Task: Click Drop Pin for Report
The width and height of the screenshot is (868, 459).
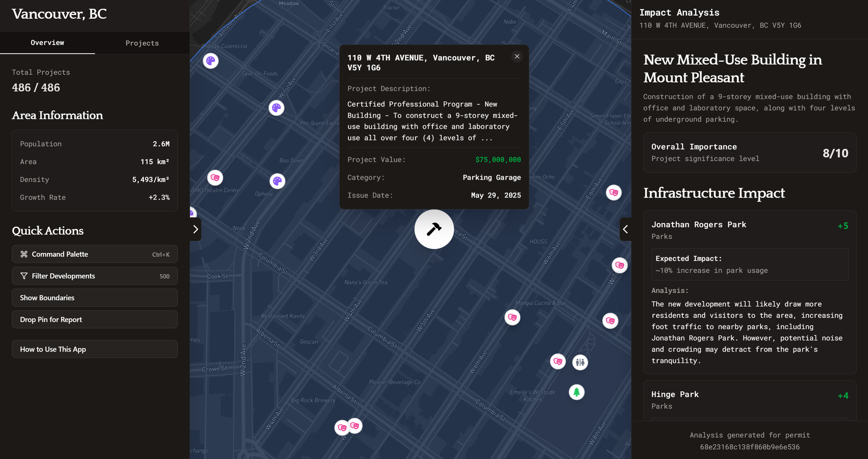Action: coord(94,319)
